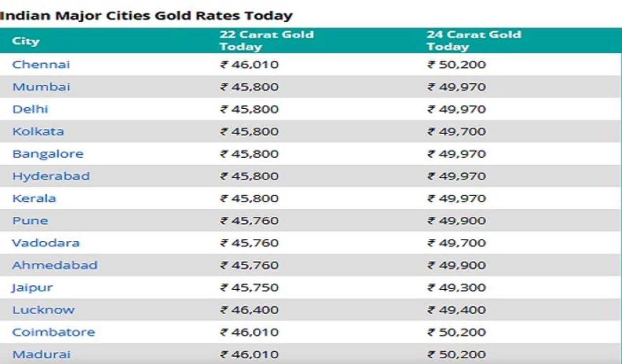Open the Vadodara link
The image size is (622, 364).
pyautogui.click(x=46, y=243)
